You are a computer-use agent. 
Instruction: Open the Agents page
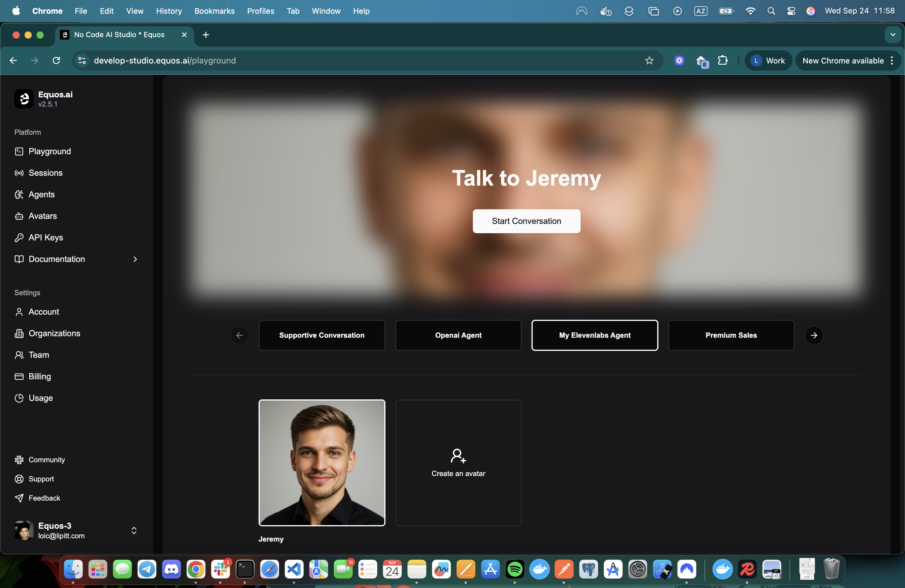41,194
